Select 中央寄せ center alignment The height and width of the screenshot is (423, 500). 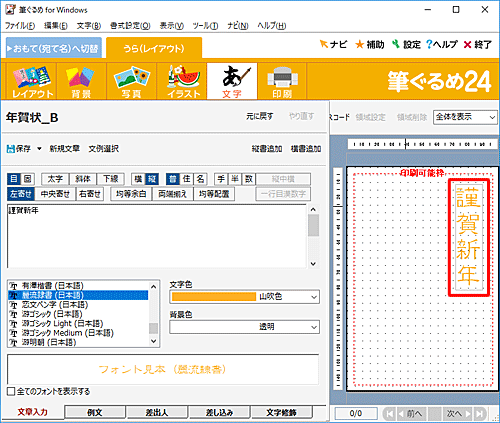pos(55,194)
